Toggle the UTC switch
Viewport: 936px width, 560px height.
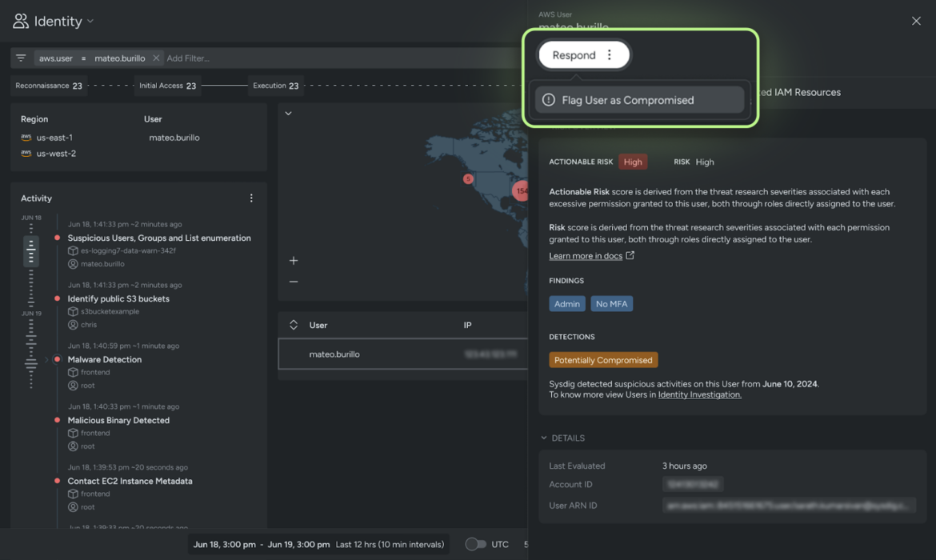pyautogui.click(x=476, y=544)
